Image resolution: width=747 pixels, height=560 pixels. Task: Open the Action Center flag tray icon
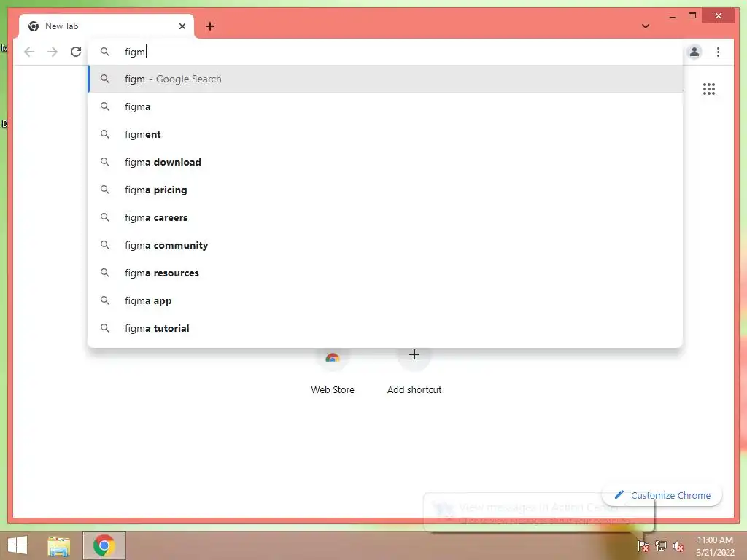(x=643, y=545)
